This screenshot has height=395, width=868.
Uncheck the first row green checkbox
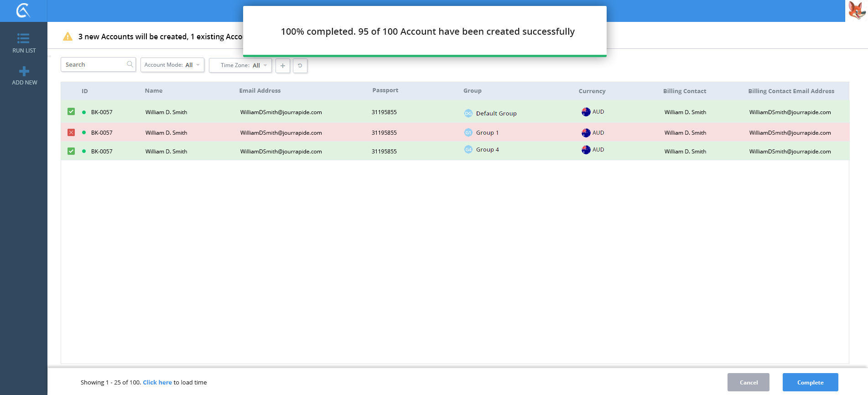71,111
